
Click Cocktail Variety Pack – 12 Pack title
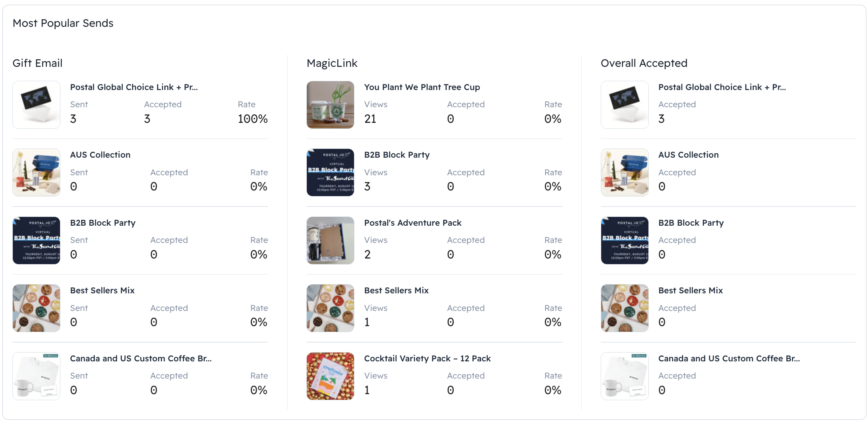click(427, 359)
